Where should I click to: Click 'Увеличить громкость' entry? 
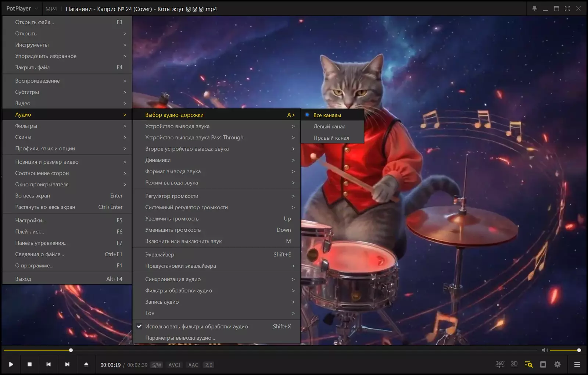point(216,218)
